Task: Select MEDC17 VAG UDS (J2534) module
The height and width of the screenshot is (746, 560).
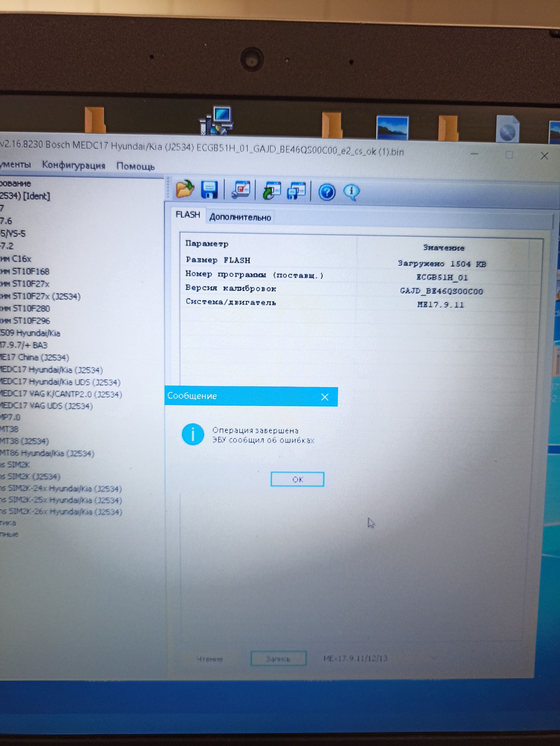Action: point(46,406)
